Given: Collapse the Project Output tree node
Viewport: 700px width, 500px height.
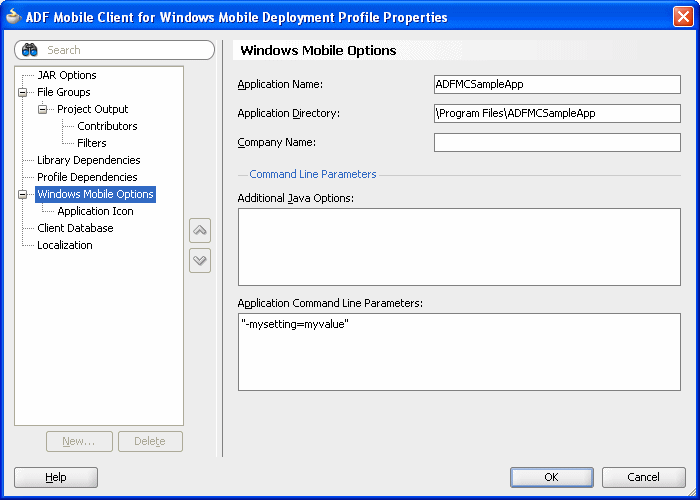Looking at the screenshot, I should tap(42, 109).
